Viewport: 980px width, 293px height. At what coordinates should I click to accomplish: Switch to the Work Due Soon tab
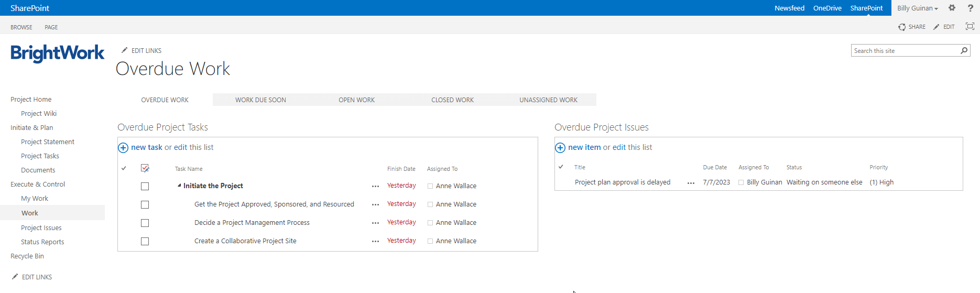tap(260, 100)
